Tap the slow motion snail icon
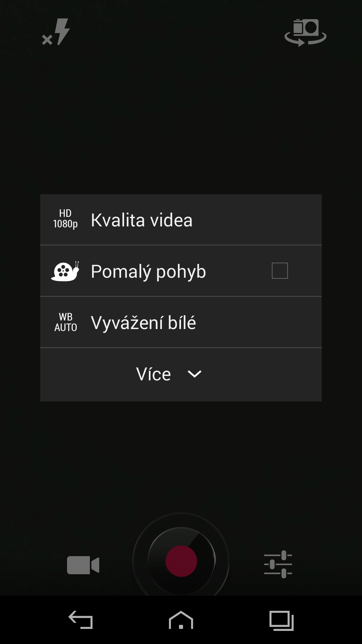 point(65,271)
